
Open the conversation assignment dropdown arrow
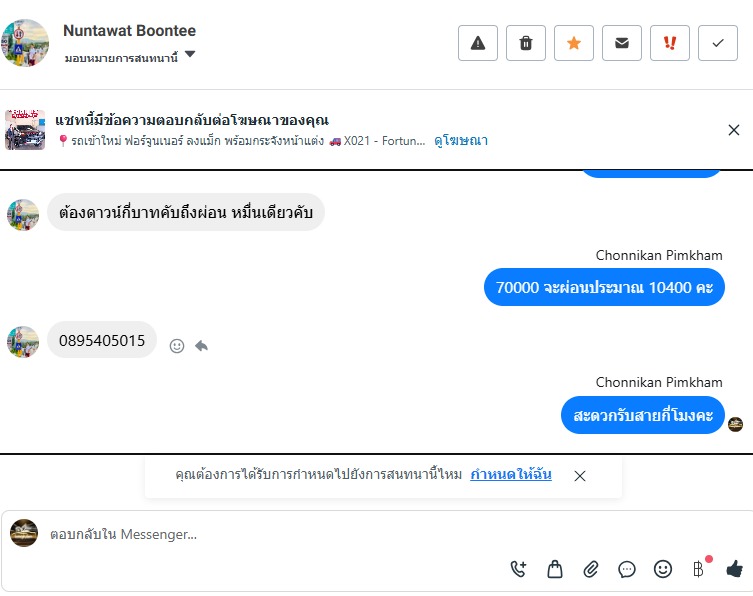pyautogui.click(x=190, y=55)
